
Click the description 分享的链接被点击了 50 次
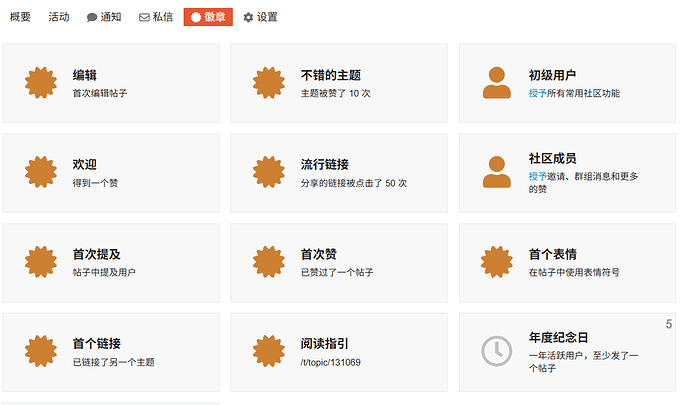[354, 183]
